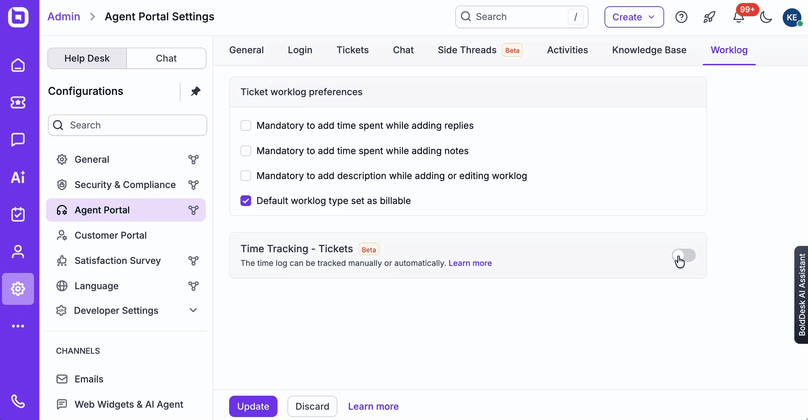Check mandatory time spent while adding replies
This screenshot has width=808, height=420.
[x=246, y=126]
